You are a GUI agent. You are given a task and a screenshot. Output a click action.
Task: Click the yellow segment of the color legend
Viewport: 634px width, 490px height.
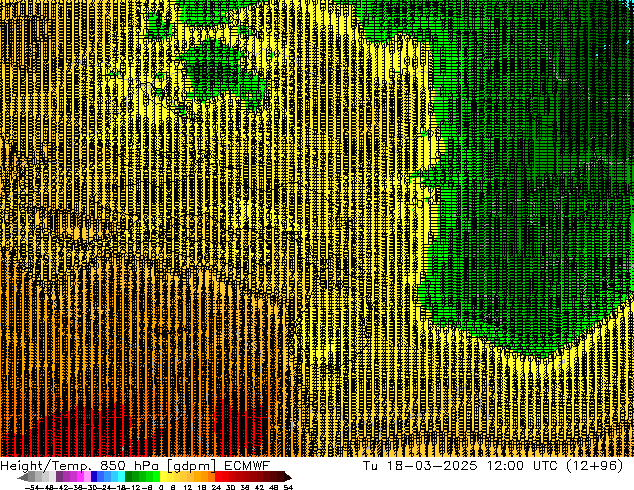point(163,476)
